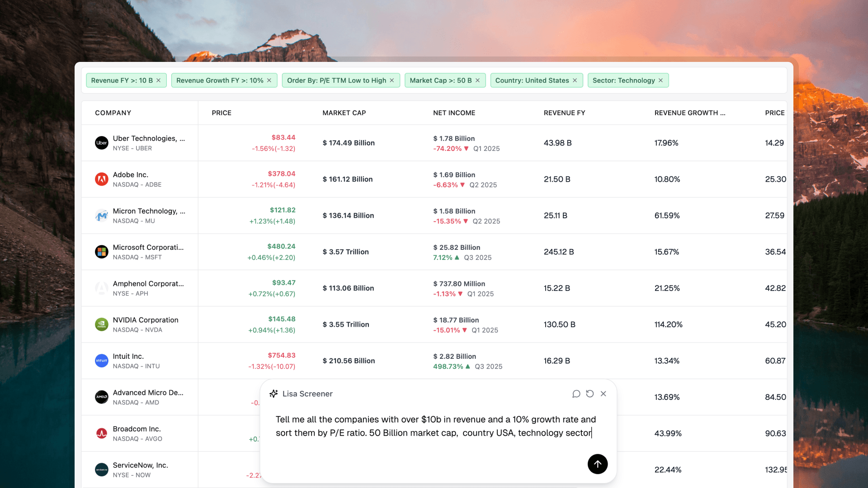Close the Lisa Screener panel

(604, 394)
